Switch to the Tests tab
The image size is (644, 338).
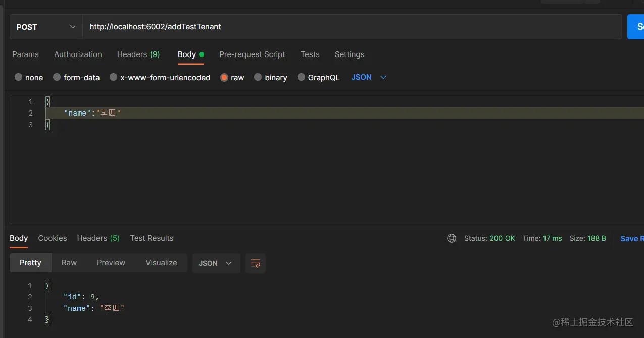[x=310, y=54]
